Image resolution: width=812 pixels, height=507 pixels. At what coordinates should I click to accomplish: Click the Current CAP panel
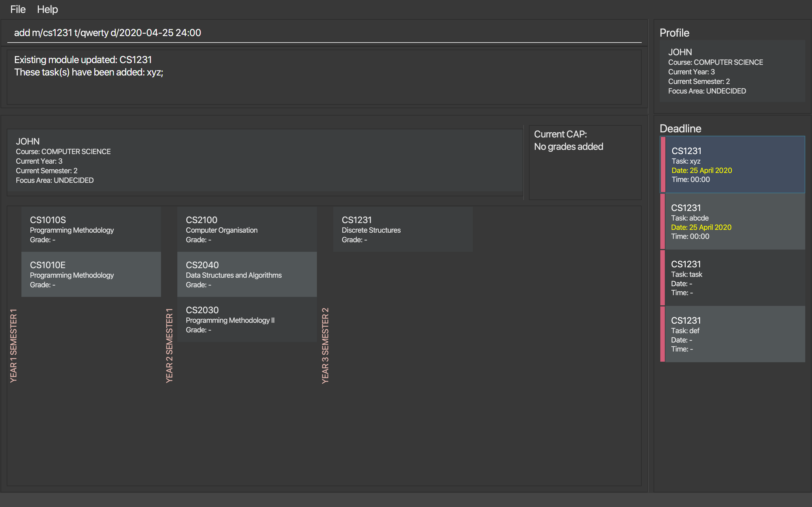[585, 162]
